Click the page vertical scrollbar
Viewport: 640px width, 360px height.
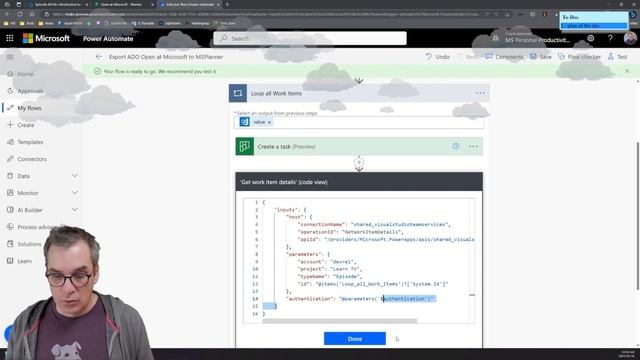(638, 216)
